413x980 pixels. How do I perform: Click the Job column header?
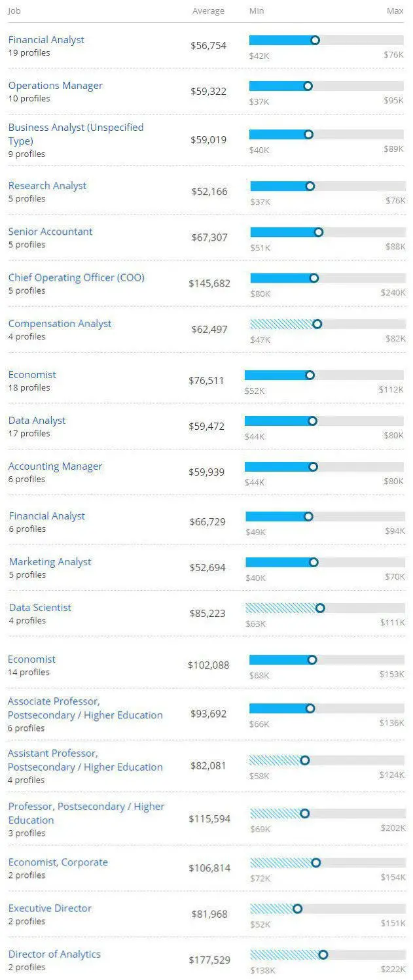(14, 11)
